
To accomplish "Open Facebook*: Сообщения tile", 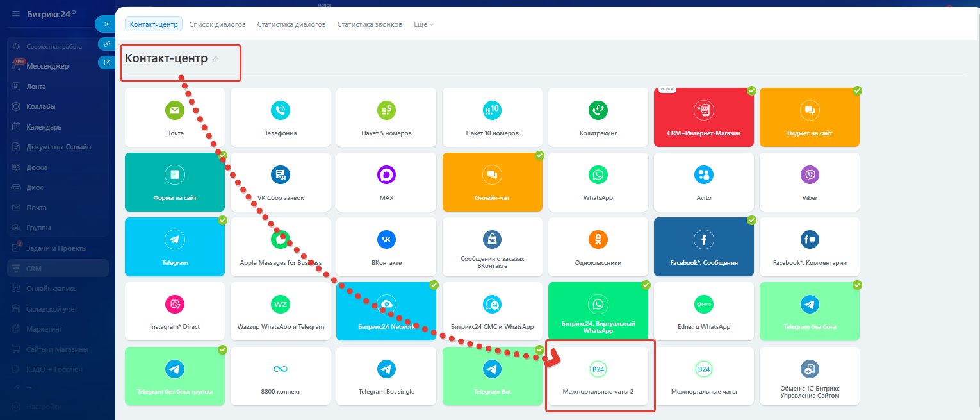I will [704, 247].
